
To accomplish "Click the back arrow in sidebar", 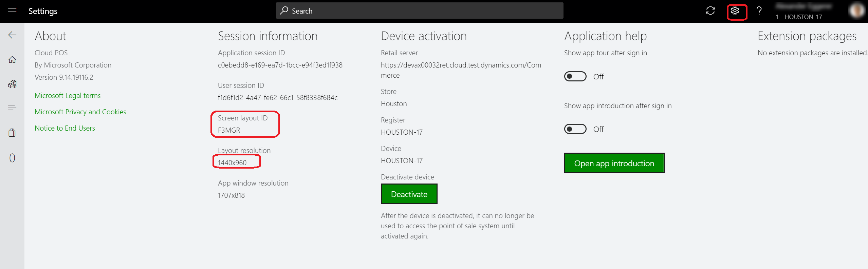I will click(12, 35).
